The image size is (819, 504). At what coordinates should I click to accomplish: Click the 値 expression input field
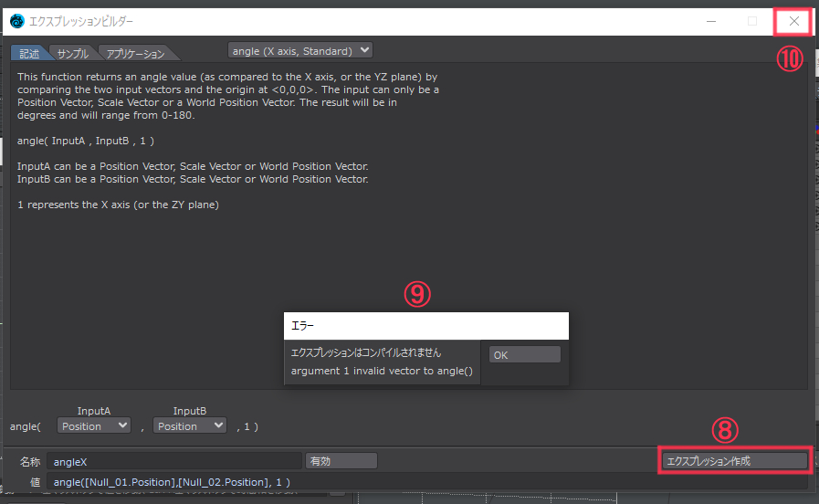pyautogui.click(x=426, y=482)
